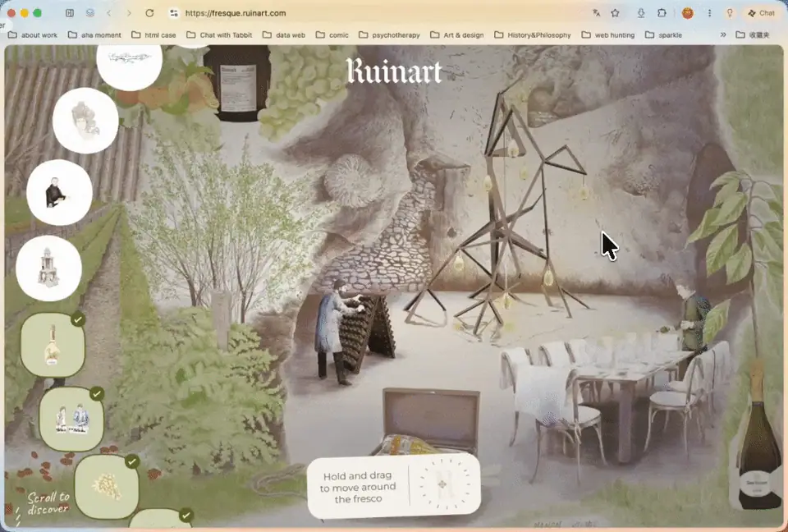This screenshot has height=532, width=788.
Task: Open the Art & design bookmark folder
Action: (457, 34)
